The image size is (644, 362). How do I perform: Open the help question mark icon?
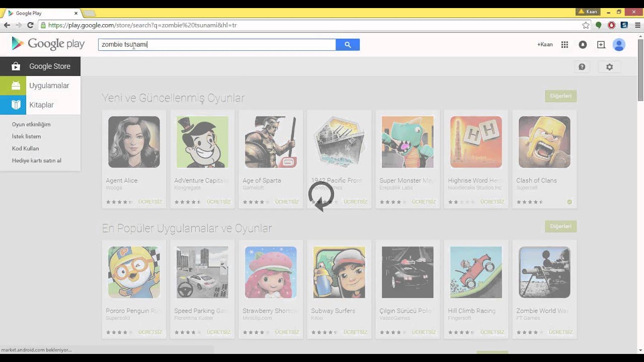[582, 67]
